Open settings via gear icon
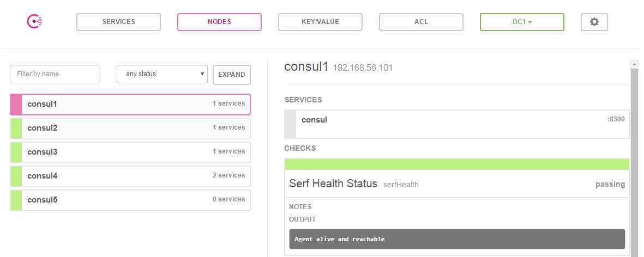The image size is (644, 257). coord(594,22)
